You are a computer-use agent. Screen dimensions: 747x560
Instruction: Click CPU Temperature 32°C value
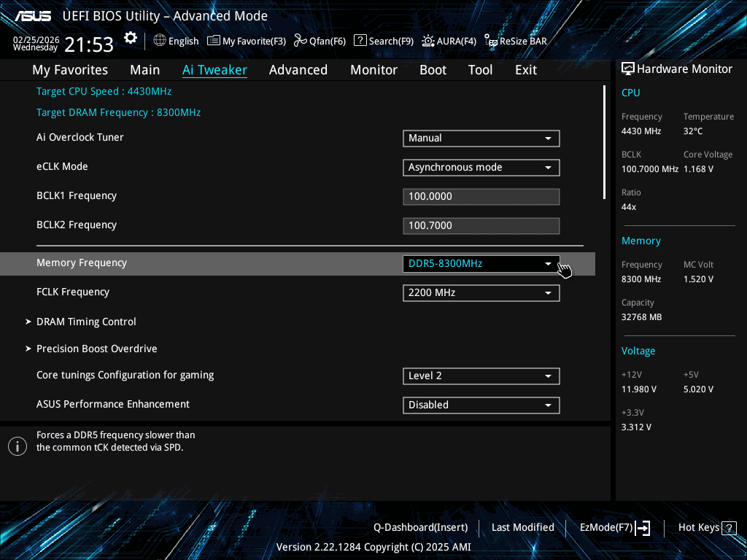(693, 131)
